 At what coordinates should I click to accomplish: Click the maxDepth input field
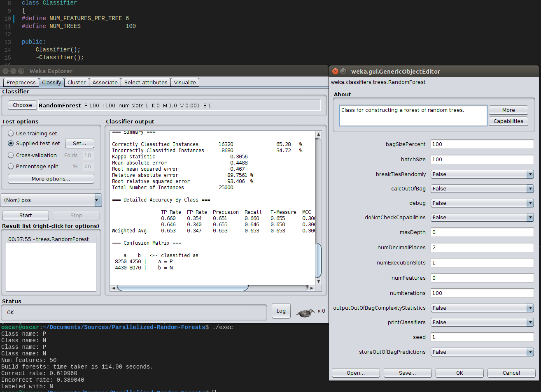(482, 232)
